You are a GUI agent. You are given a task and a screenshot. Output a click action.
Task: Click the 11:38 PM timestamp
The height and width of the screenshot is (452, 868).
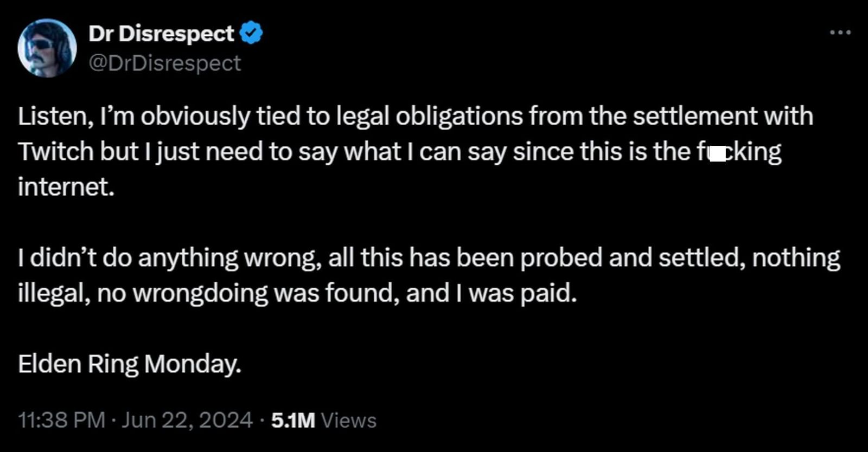[61, 420]
